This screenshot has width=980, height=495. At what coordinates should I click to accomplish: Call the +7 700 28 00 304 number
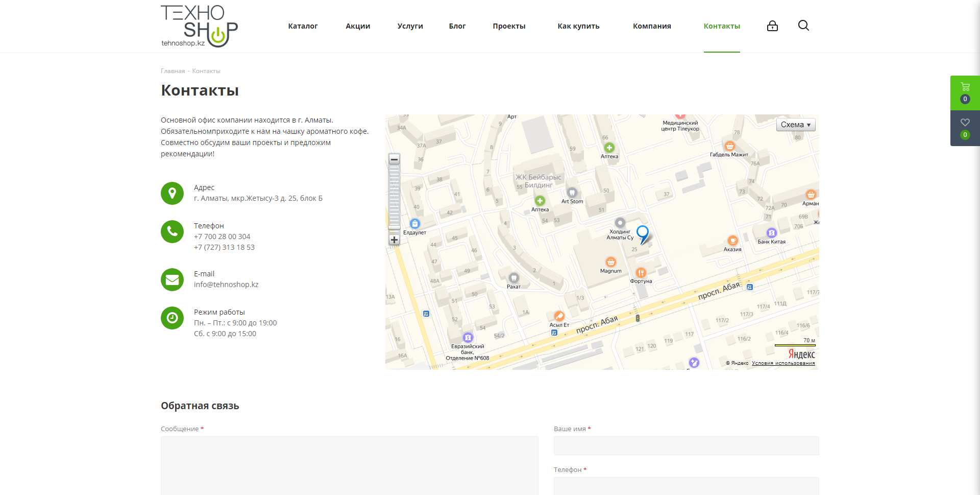[222, 237]
